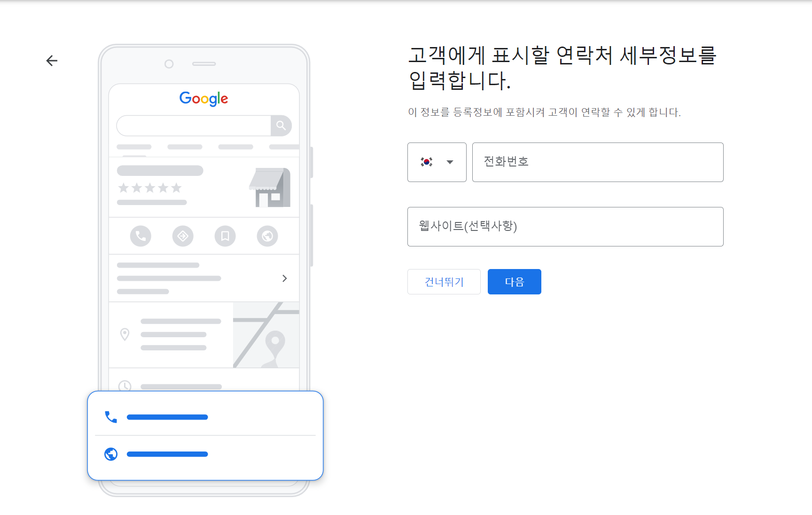Expand the right chevron in the mockup list
This screenshot has height=515, width=812.
tap(285, 278)
